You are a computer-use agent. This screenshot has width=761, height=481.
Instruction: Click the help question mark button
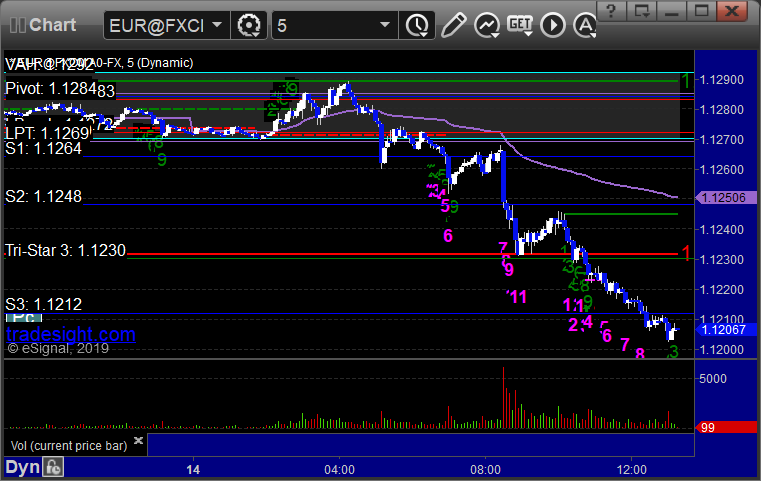pyautogui.click(x=611, y=11)
